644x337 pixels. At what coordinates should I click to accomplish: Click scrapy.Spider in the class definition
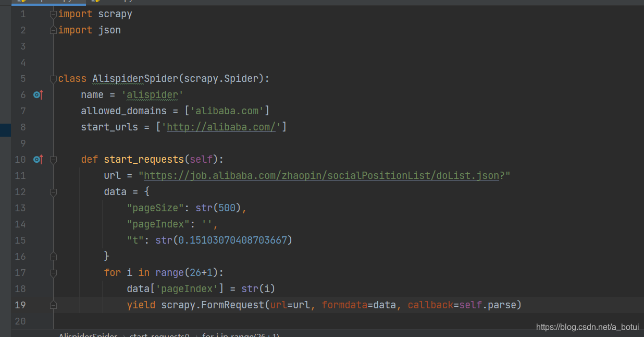(x=221, y=79)
